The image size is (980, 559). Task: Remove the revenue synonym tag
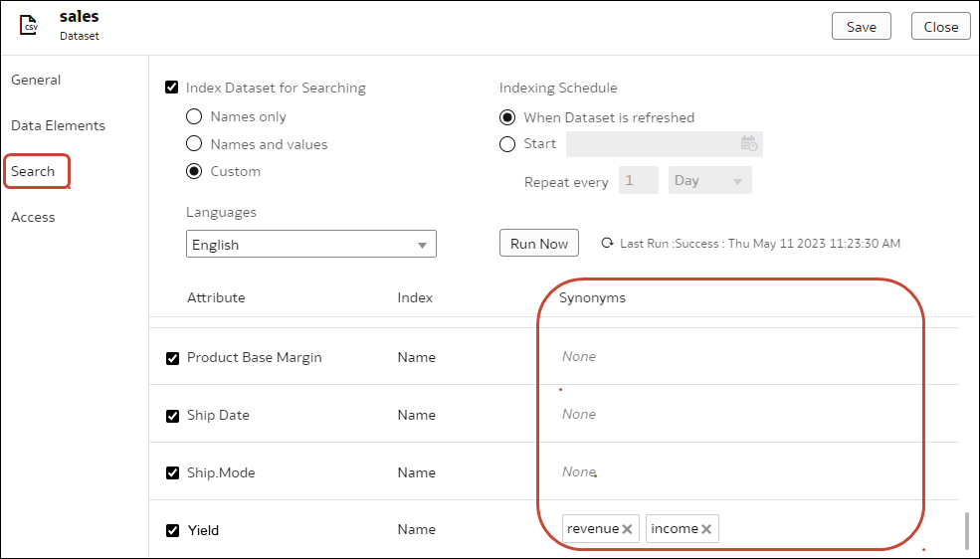coord(627,529)
